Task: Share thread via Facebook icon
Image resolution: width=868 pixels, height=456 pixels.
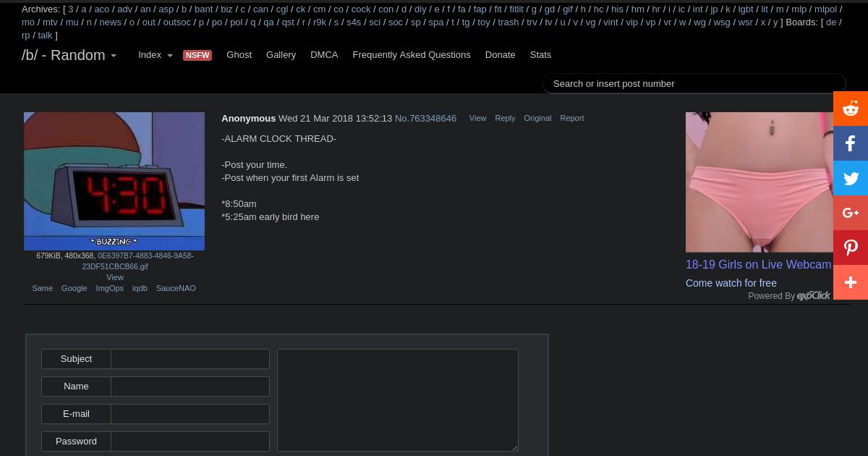Action: [851, 143]
